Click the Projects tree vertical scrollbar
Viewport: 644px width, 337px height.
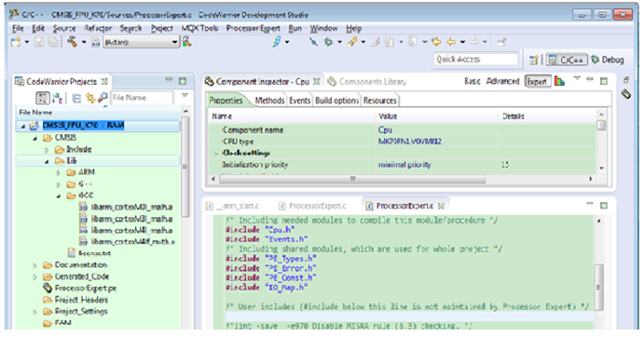[185, 167]
